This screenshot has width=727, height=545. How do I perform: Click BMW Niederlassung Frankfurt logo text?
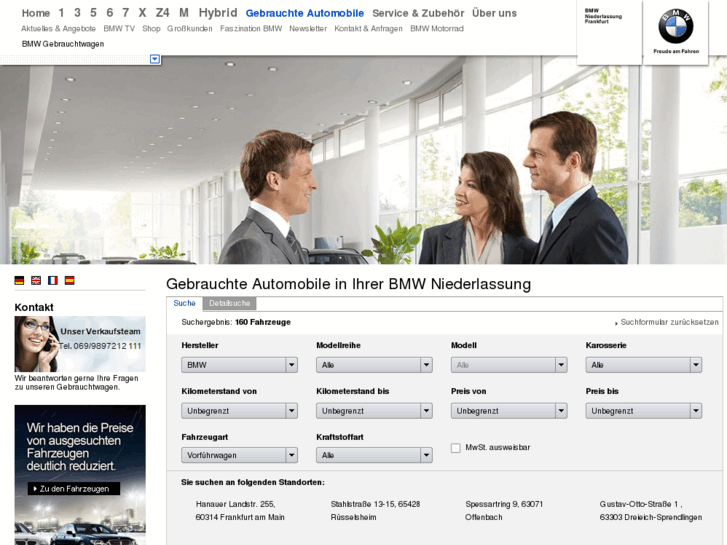(603, 16)
